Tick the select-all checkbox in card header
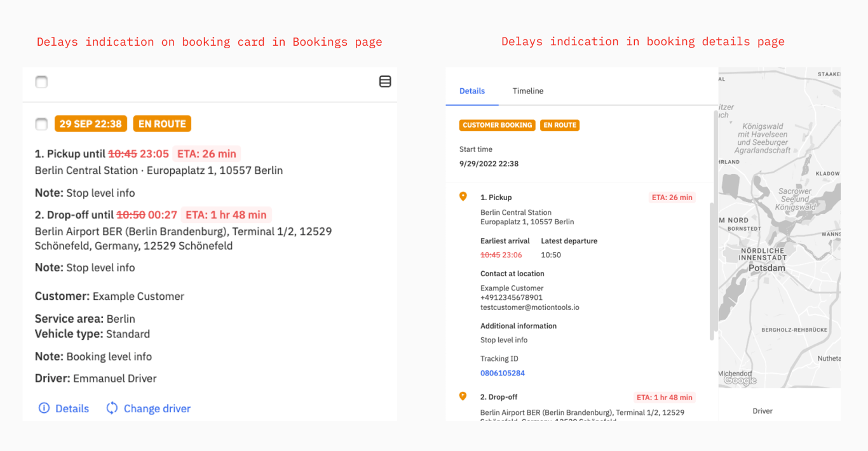 tap(41, 82)
